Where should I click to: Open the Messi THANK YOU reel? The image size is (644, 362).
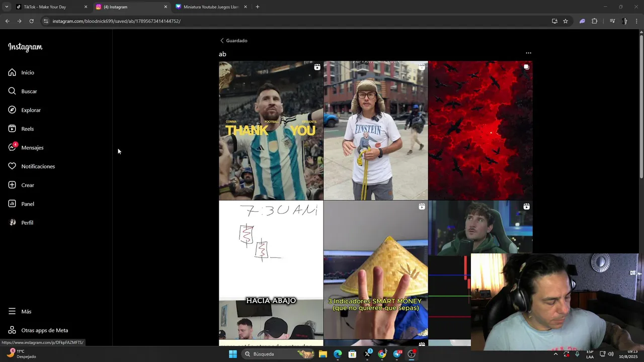click(x=271, y=130)
